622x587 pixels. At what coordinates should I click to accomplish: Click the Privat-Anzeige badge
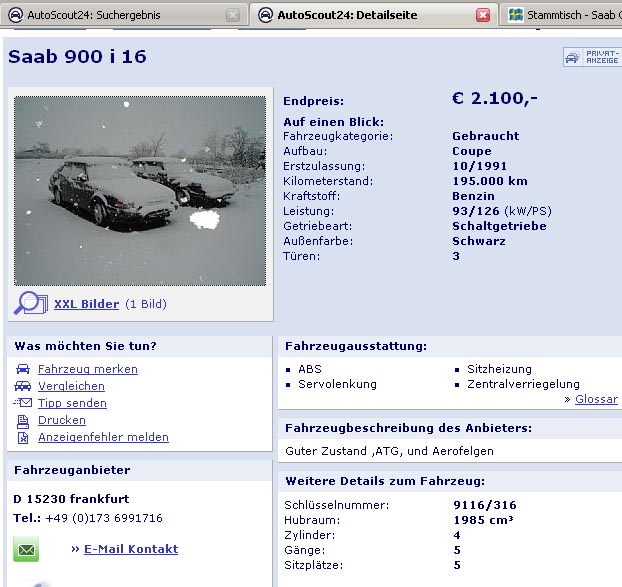(593, 57)
